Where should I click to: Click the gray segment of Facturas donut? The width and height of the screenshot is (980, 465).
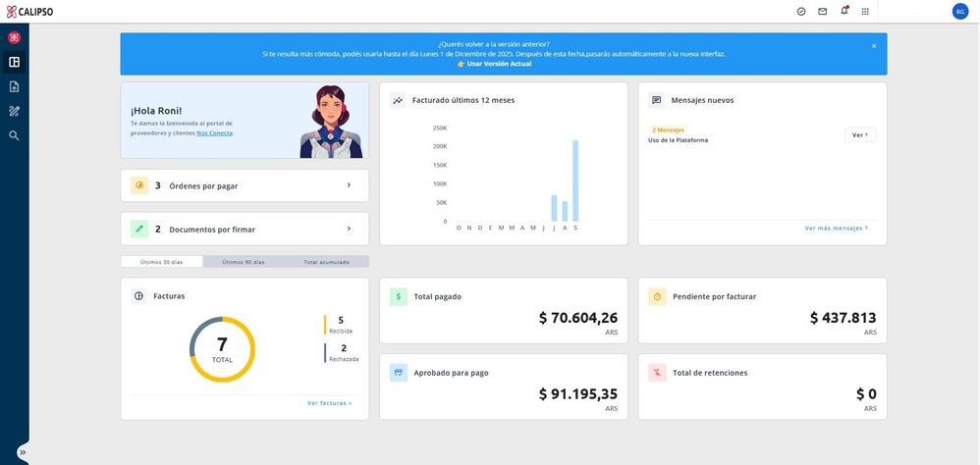[x=198, y=332]
